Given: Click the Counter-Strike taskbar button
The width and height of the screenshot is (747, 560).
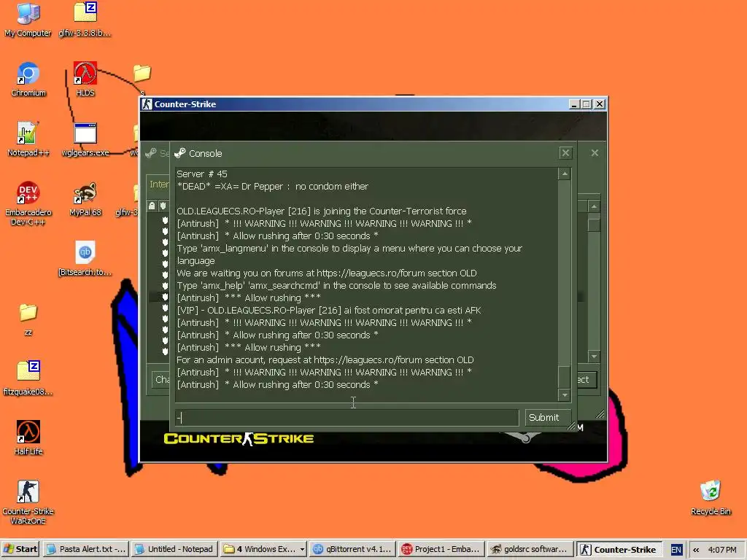Looking at the screenshot, I should 619,549.
